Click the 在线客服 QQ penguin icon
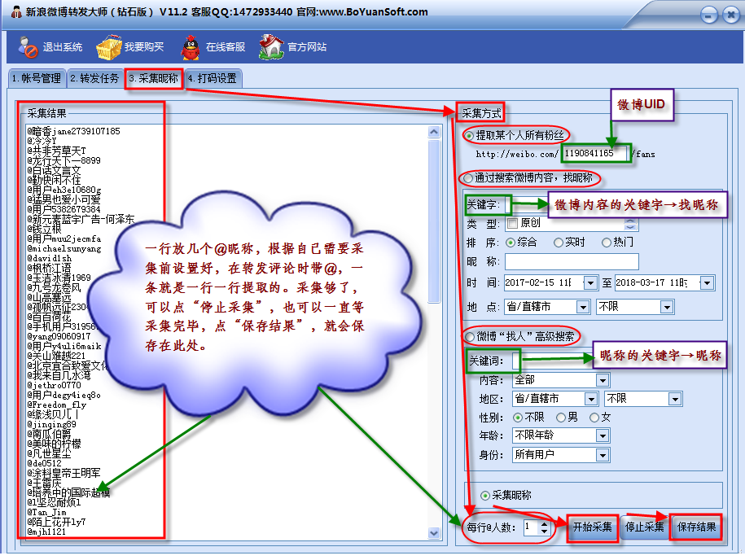The height and width of the screenshot is (560, 745). 191,47
